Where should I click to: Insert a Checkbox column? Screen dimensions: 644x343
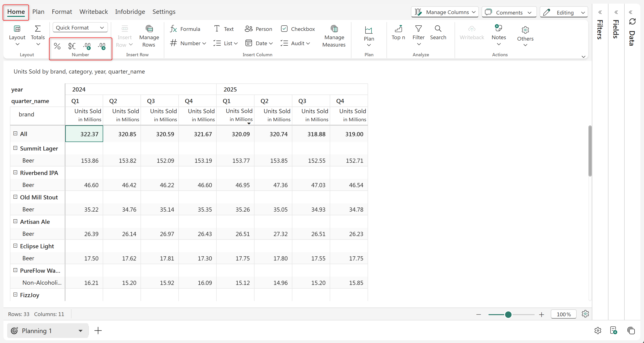297,29
